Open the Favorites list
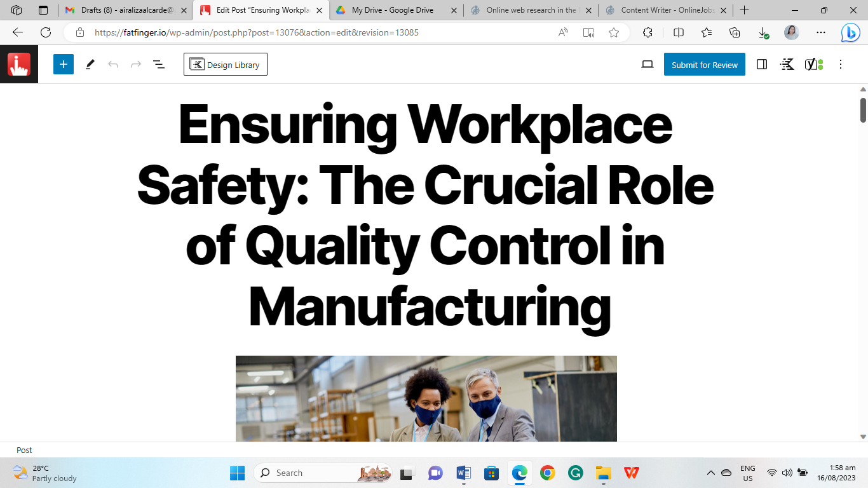868x488 pixels. pyautogui.click(x=707, y=32)
